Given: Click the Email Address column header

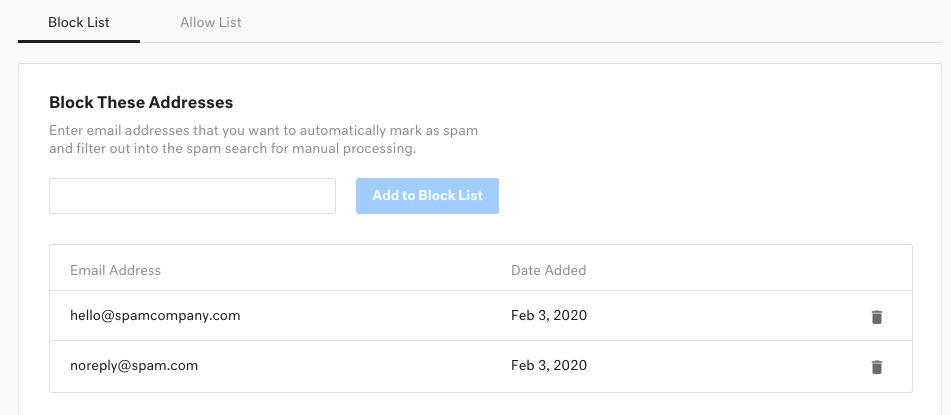Looking at the screenshot, I should pyautogui.click(x=115, y=270).
